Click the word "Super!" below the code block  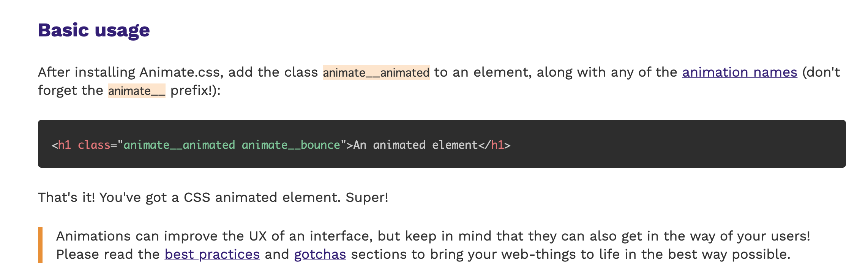(x=367, y=198)
